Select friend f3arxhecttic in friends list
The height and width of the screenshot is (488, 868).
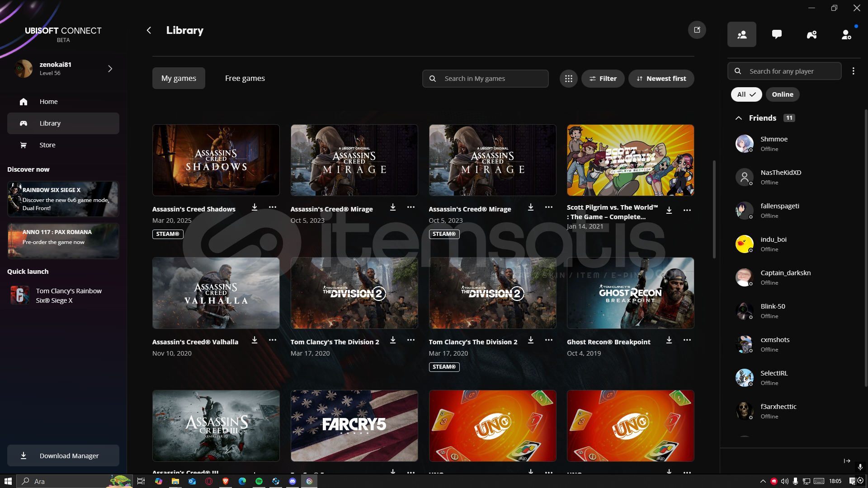coord(793,411)
